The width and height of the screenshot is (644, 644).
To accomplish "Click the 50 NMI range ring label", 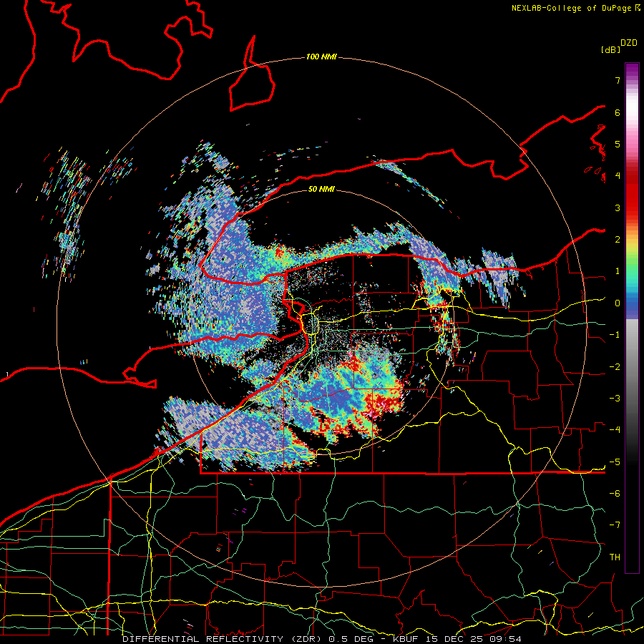I will (x=321, y=189).
